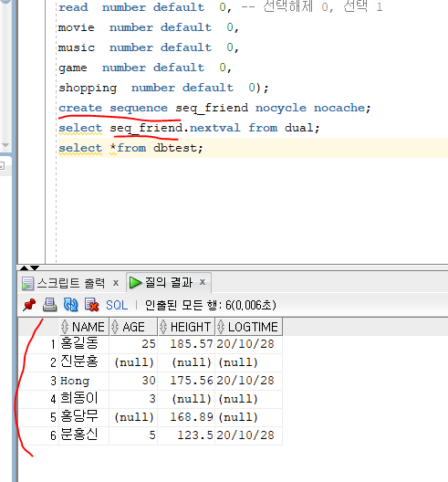448x482 pixels.
Task: Click the sort icon in HEIGHT header
Action: point(163,327)
